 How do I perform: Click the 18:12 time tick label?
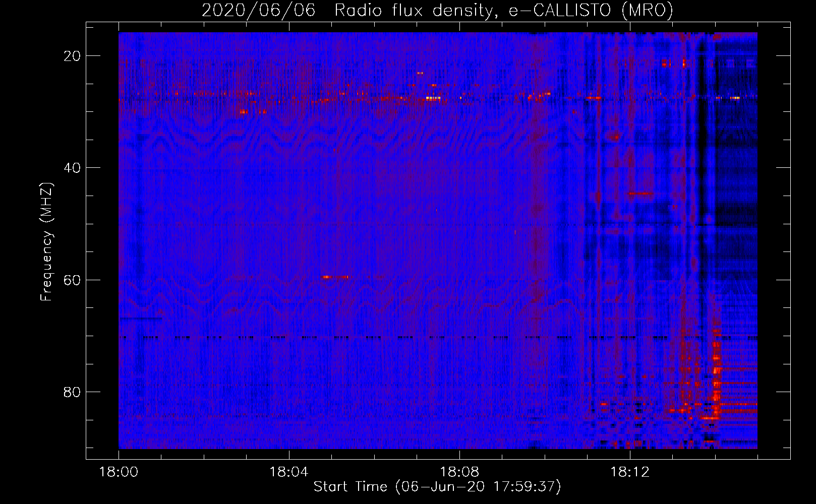(x=630, y=472)
